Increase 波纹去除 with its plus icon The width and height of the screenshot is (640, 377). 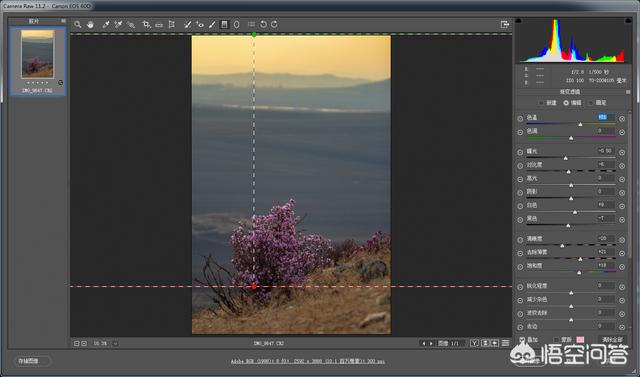[622, 314]
